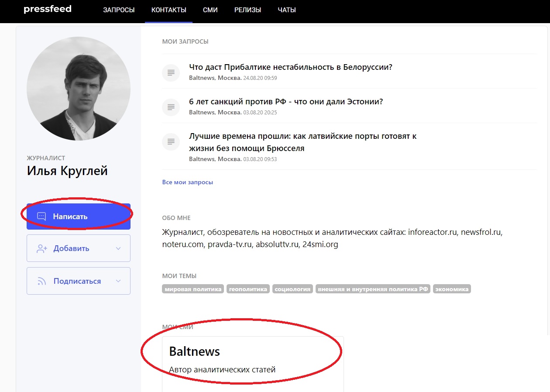This screenshot has width=550, height=392.
Task: Click the RSS feed icon beside Подписаться
Action: (x=42, y=282)
